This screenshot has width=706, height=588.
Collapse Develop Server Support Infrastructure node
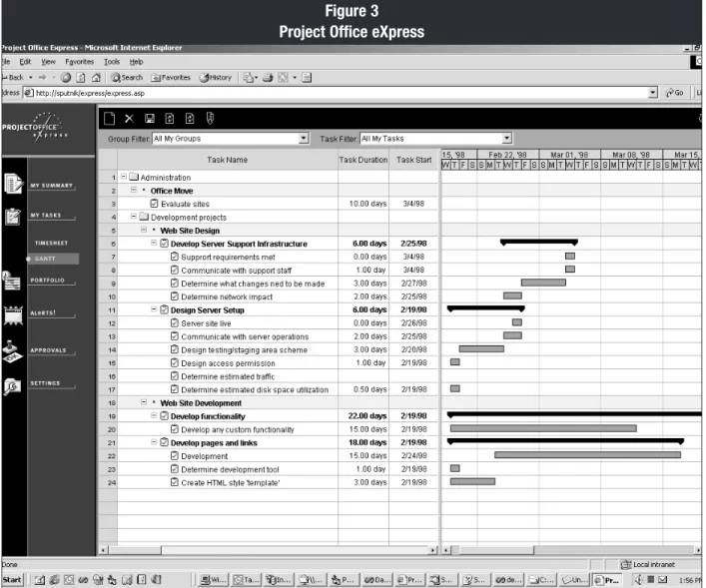coord(154,244)
